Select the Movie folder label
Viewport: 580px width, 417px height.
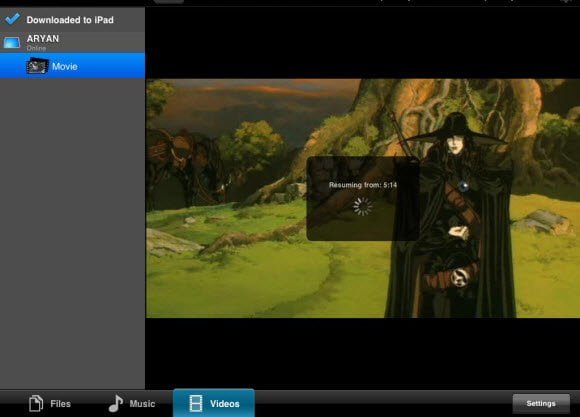(x=65, y=66)
